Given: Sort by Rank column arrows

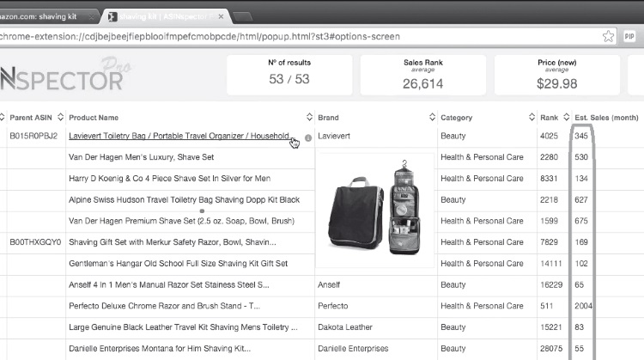Looking at the screenshot, I should (567, 118).
